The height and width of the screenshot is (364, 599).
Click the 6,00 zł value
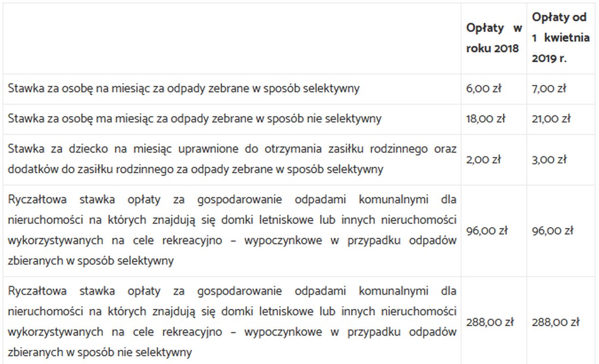(483, 89)
